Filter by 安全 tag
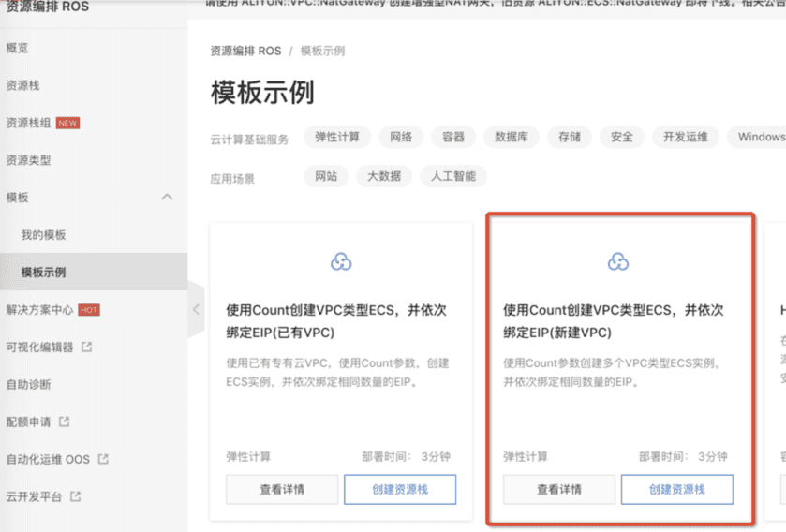Screen dimensions: 786x532 pyautogui.click(x=621, y=138)
